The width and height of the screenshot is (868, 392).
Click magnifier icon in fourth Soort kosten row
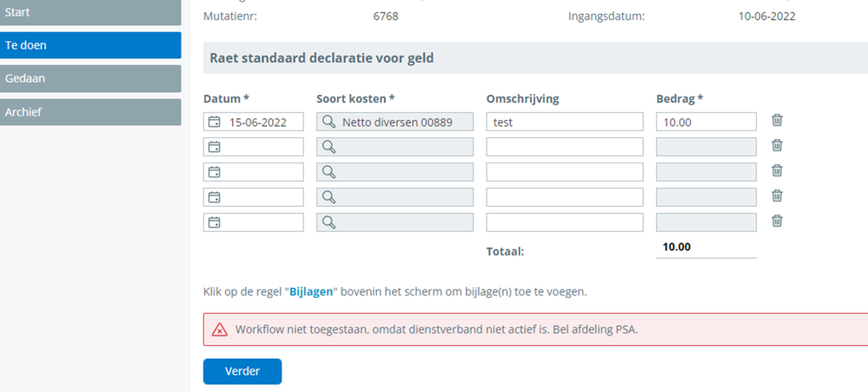tap(329, 197)
